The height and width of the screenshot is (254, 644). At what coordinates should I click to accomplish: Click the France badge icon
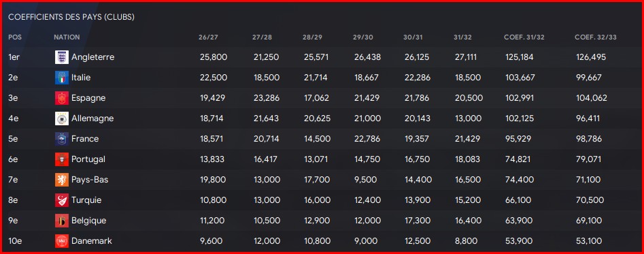tap(62, 139)
